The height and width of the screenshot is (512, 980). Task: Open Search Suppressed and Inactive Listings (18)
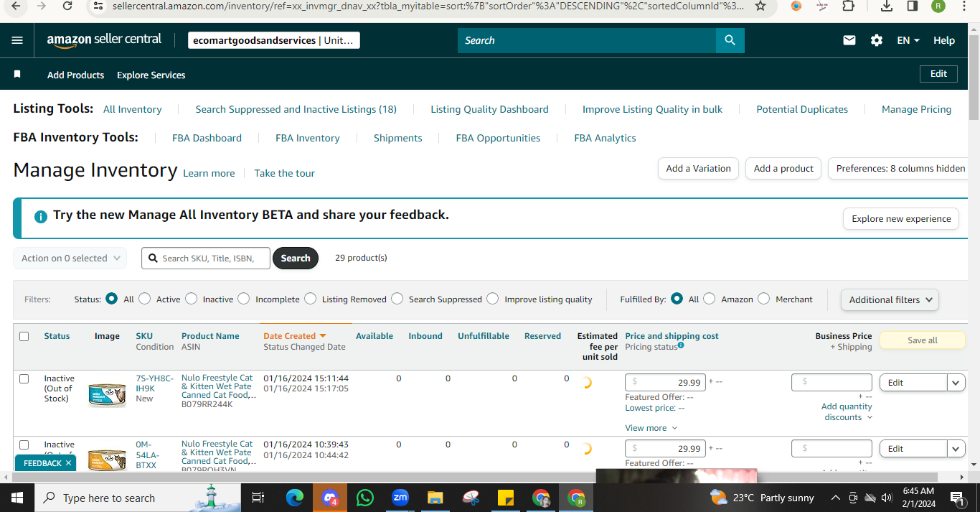click(x=296, y=109)
